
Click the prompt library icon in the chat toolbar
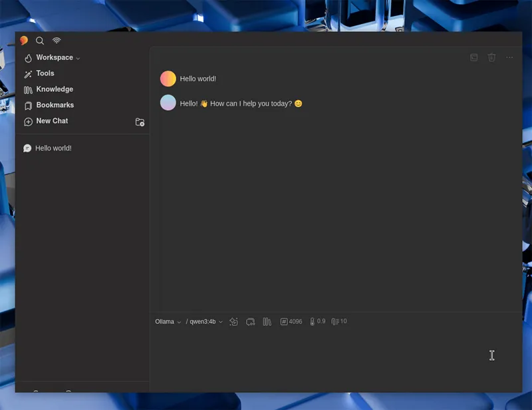pyautogui.click(x=250, y=321)
